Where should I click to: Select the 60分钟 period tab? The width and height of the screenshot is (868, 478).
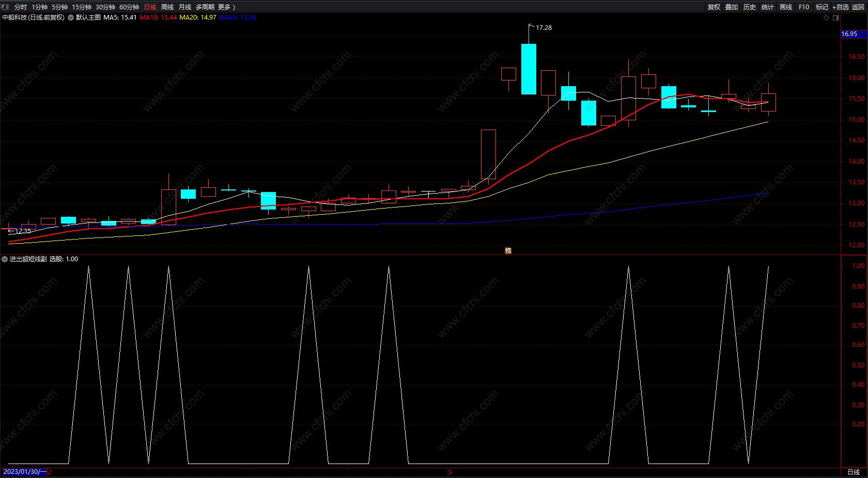coord(129,7)
